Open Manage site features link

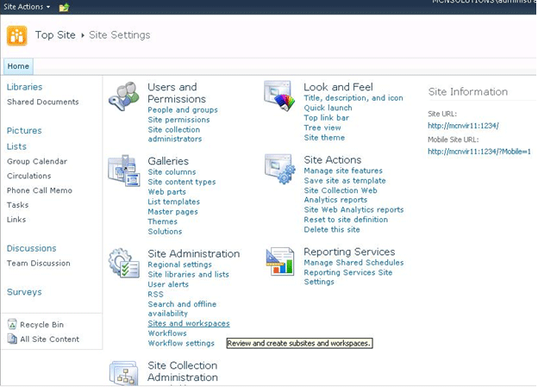[x=343, y=171]
